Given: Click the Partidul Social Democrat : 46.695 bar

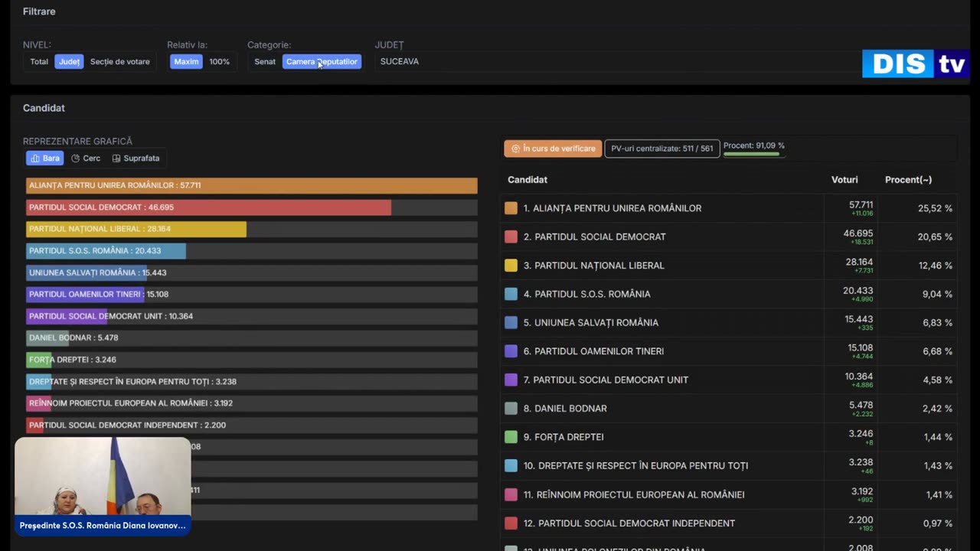Looking at the screenshot, I should [x=208, y=207].
